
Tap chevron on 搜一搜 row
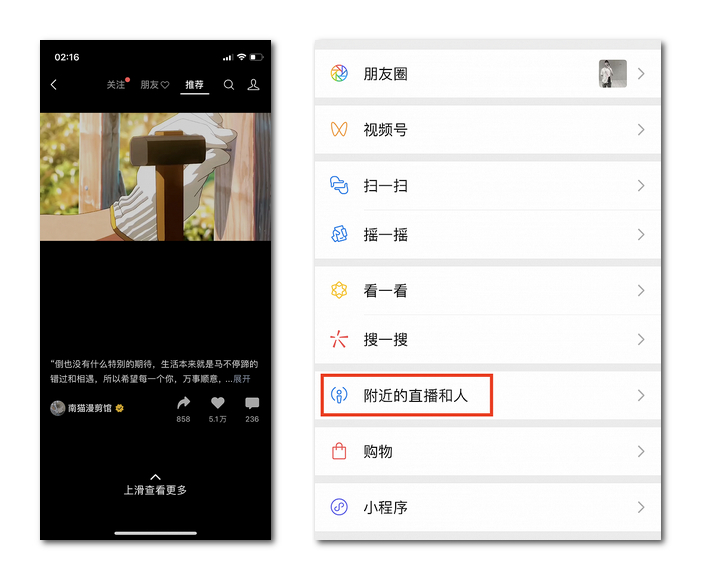[641, 339]
